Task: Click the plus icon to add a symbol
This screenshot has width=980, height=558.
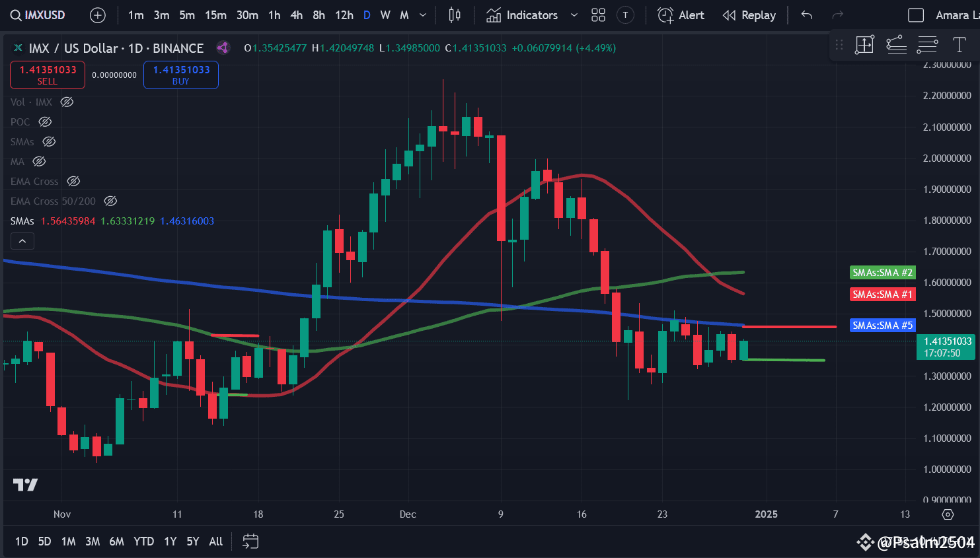Action: coord(97,15)
